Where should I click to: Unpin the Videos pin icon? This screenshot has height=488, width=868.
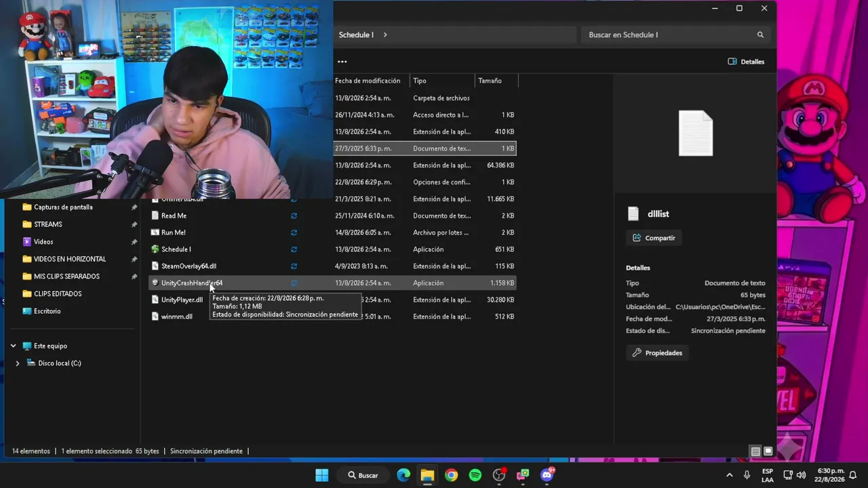click(134, 242)
